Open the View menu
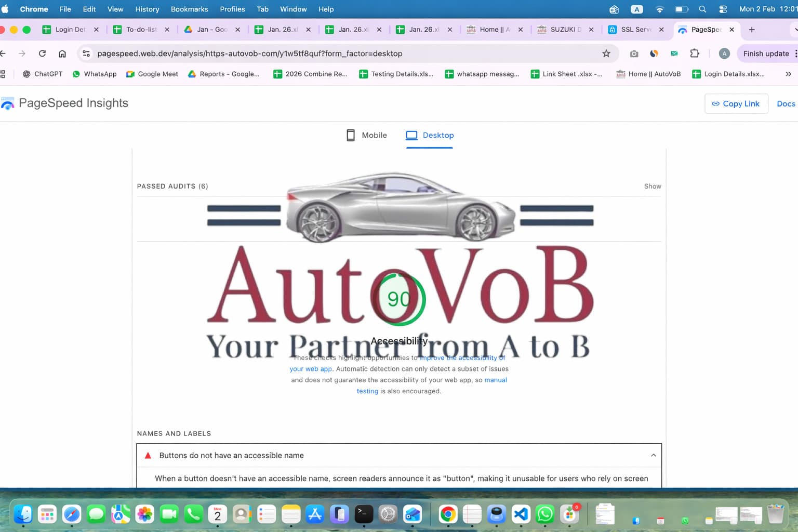This screenshot has height=532, width=798. 115,9
